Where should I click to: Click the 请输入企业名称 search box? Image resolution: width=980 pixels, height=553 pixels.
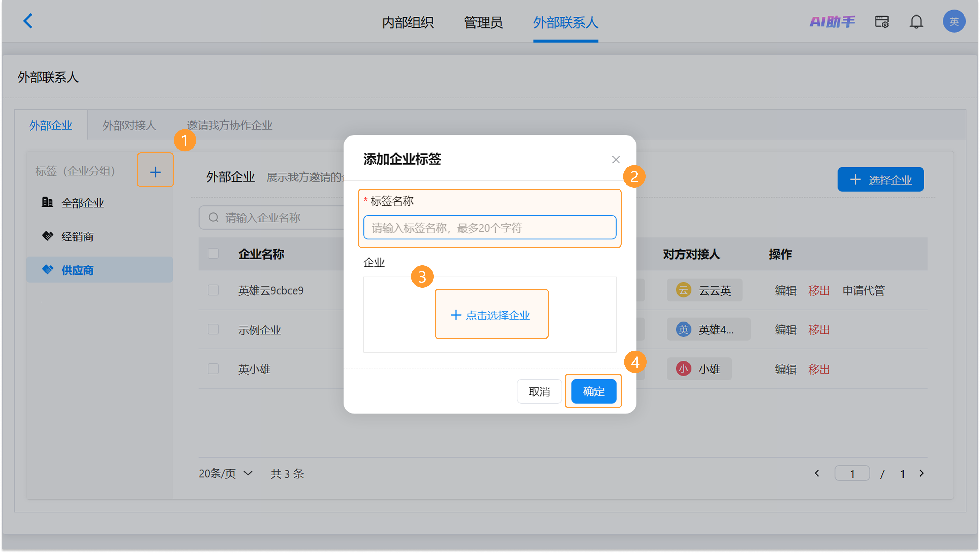tap(271, 218)
